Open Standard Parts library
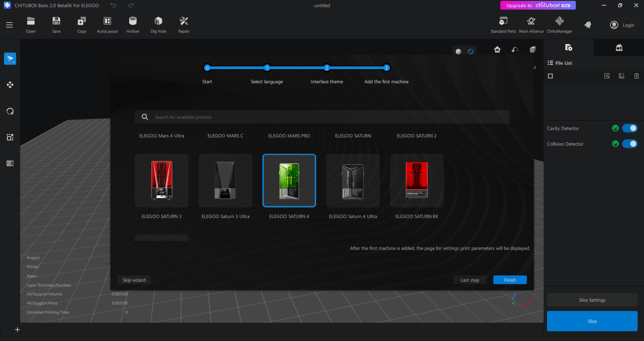Image resolution: width=644 pixels, height=341 pixels. 503,25
